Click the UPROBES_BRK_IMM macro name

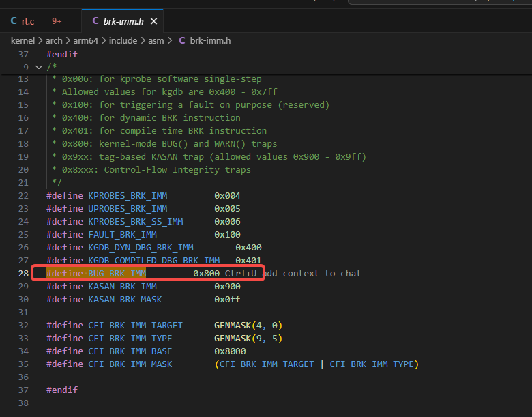tap(128, 209)
